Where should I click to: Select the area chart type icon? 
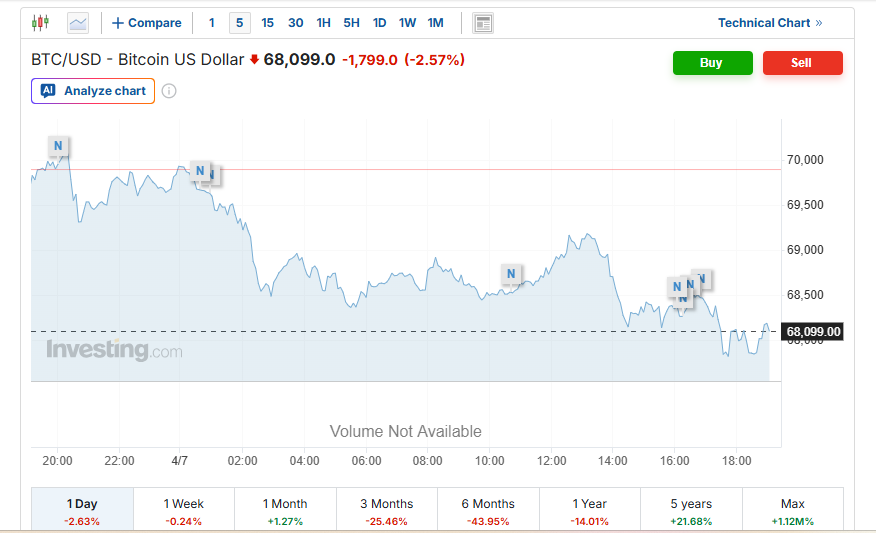click(77, 22)
